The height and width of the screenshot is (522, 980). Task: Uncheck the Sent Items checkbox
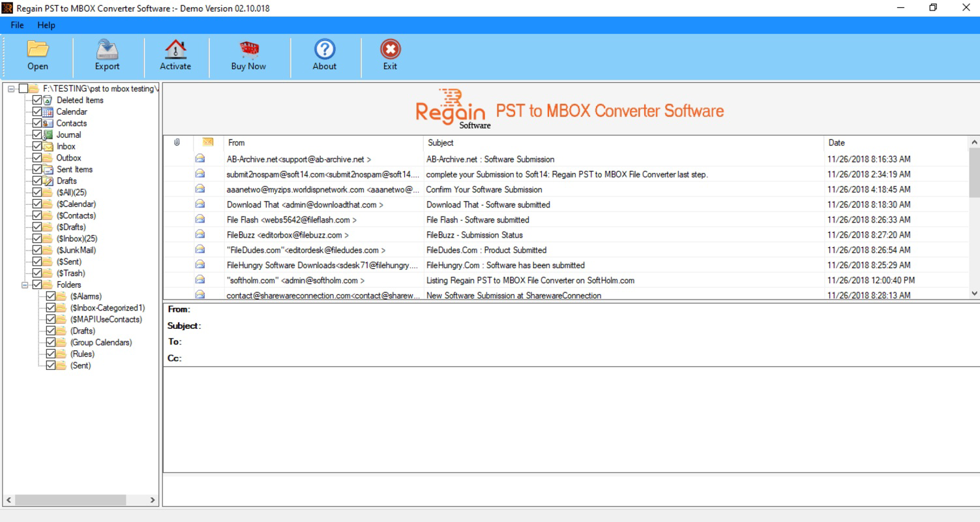click(37, 169)
